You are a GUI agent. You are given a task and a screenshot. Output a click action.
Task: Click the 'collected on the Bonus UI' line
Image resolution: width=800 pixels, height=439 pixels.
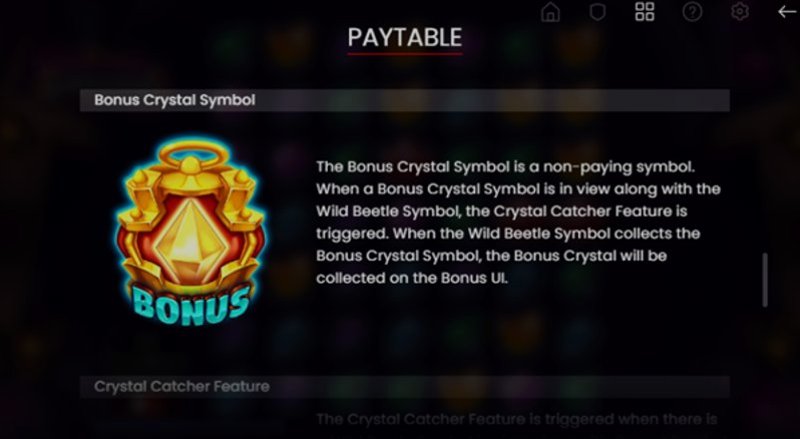click(412, 278)
